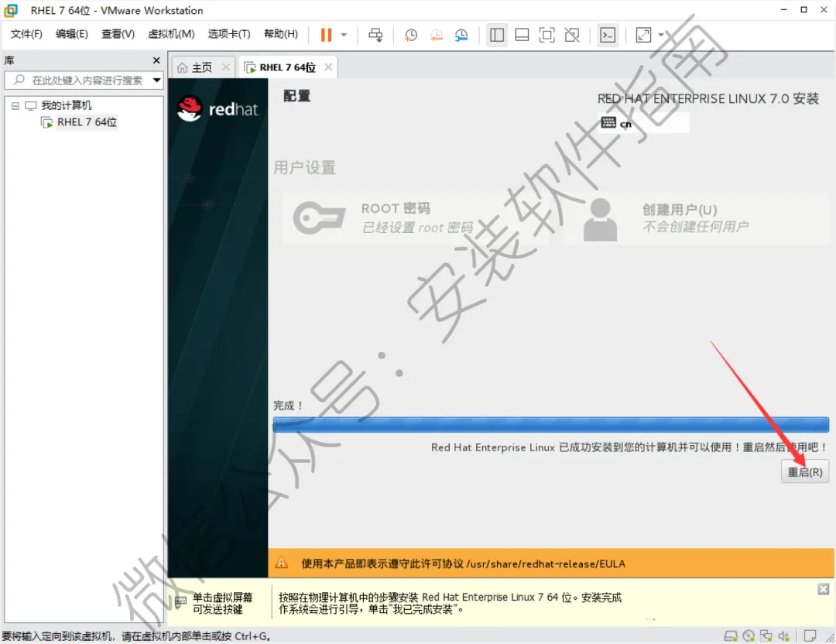Click the Unity mode icon
The width and height of the screenshot is (836, 644).
[x=572, y=35]
